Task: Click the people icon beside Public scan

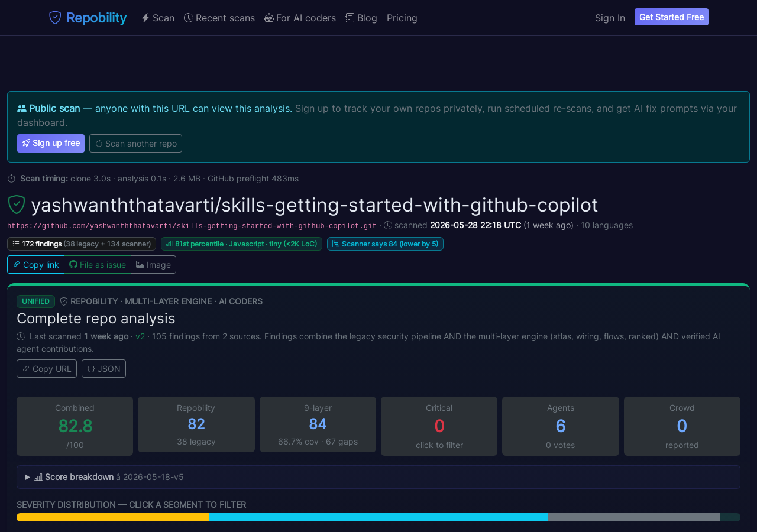Action: tap(22, 108)
